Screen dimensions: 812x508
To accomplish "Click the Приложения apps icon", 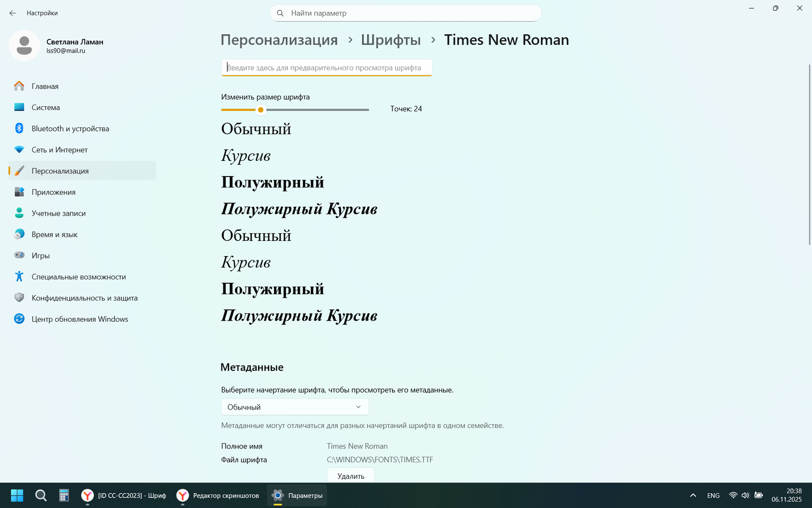I will 19,192.
